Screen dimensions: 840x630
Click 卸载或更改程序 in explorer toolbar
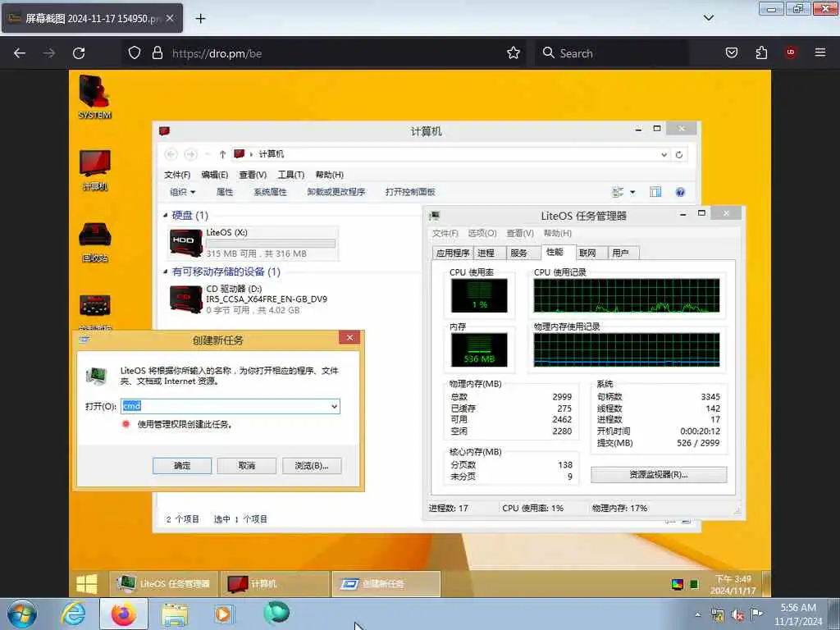pyautogui.click(x=336, y=192)
